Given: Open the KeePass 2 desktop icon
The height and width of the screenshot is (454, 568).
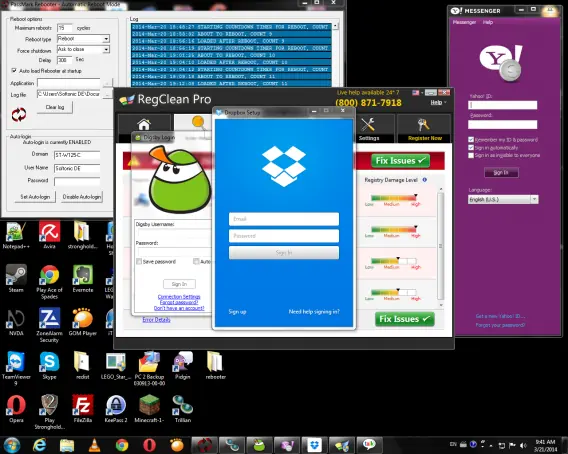Looking at the screenshot, I should point(116,409).
